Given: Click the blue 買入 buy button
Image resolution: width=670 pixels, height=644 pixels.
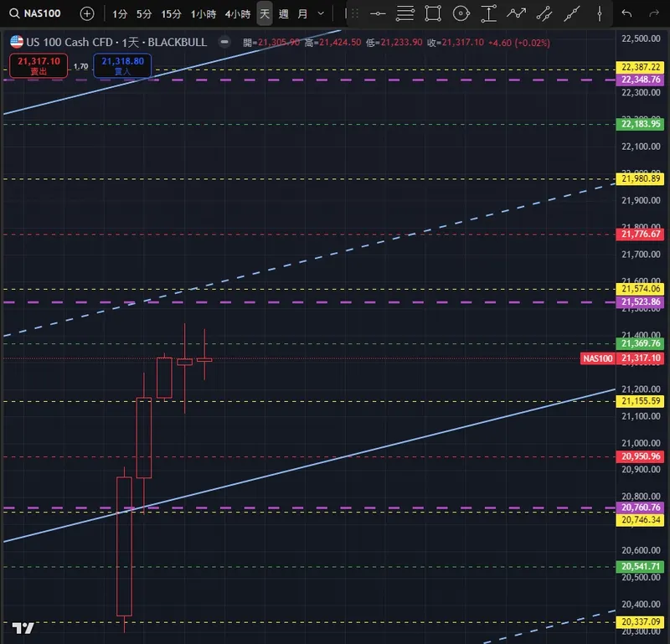Looking at the screenshot, I should (x=122, y=66).
